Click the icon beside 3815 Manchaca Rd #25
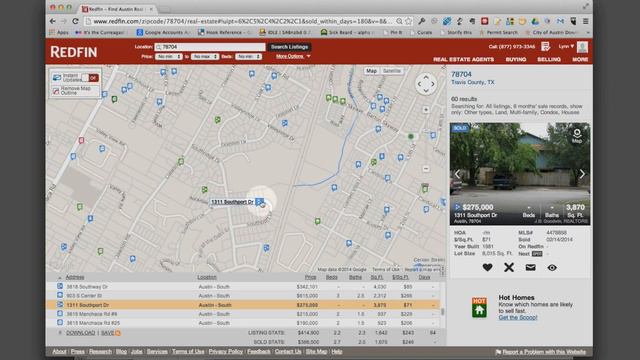The height and width of the screenshot is (360, 640). coord(60,322)
